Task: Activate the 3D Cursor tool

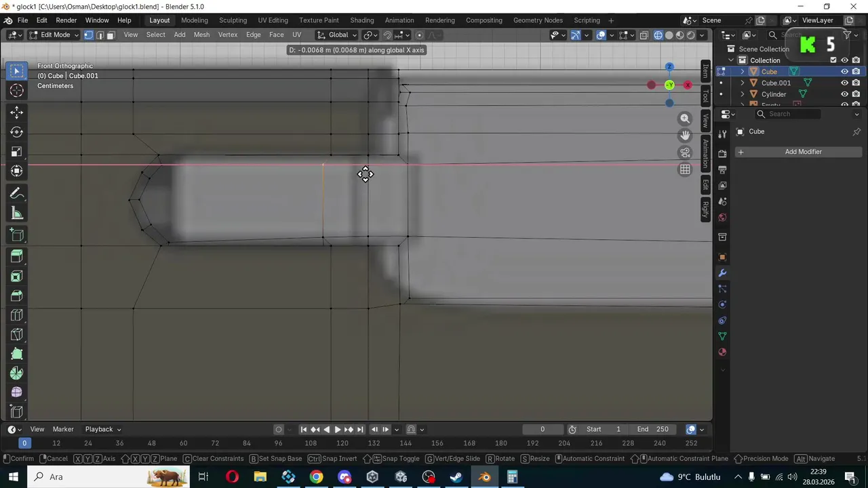Action: point(17,90)
